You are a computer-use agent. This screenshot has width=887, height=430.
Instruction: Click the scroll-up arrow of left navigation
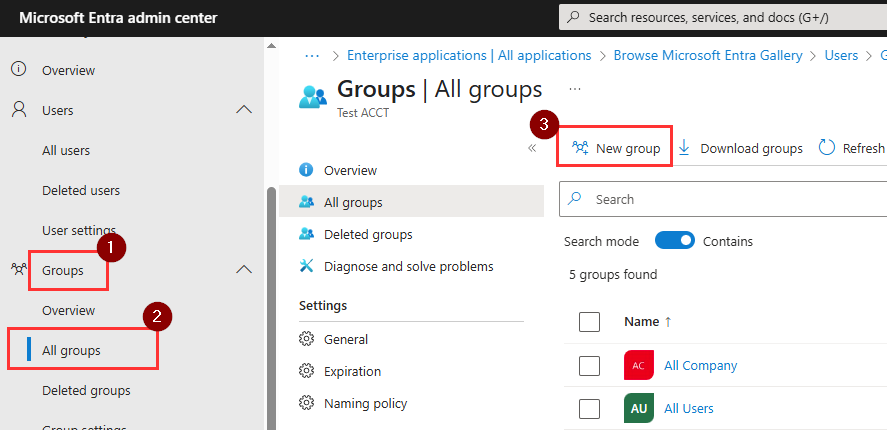(271, 45)
